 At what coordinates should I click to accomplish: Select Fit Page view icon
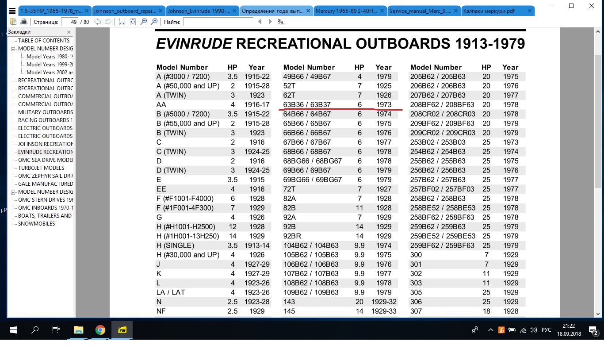point(133,22)
